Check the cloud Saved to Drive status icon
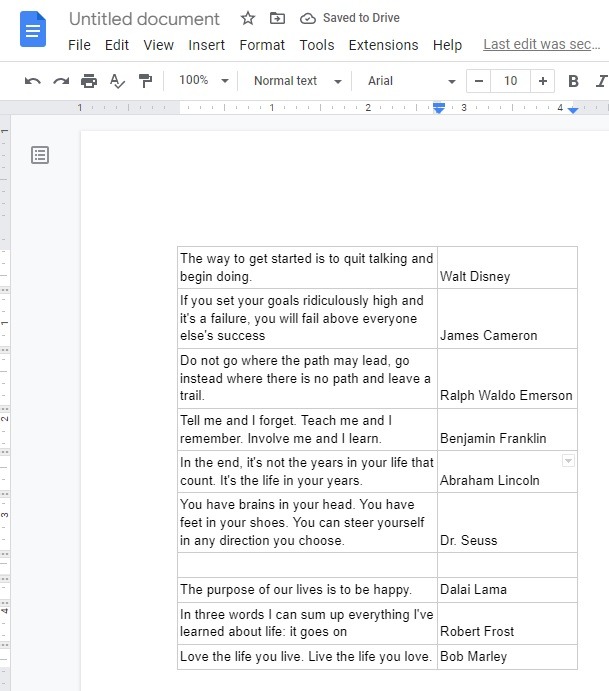Image resolution: width=609 pixels, height=691 pixels. [308, 19]
